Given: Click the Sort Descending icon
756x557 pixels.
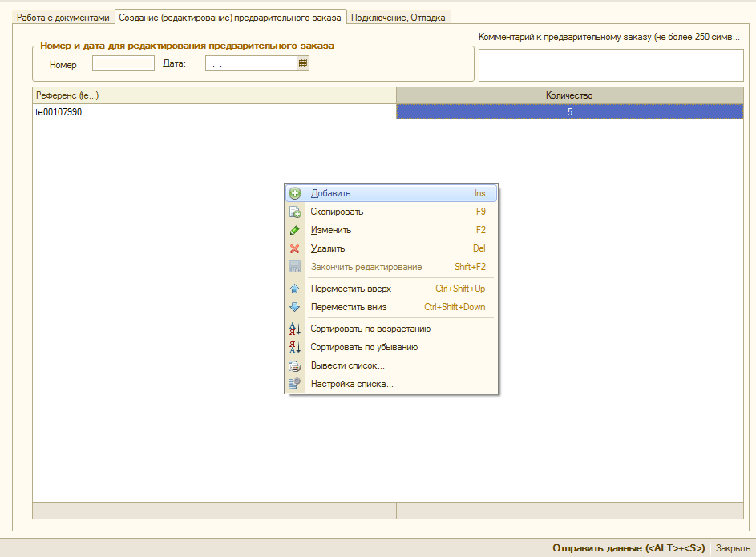Looking at the screenshot, I should [x=294, y=347].
